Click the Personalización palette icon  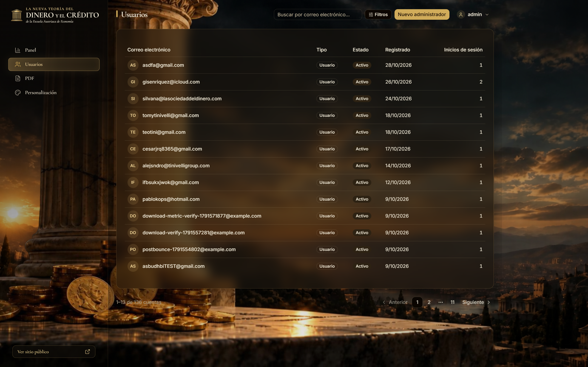click(x=18, y=92)
